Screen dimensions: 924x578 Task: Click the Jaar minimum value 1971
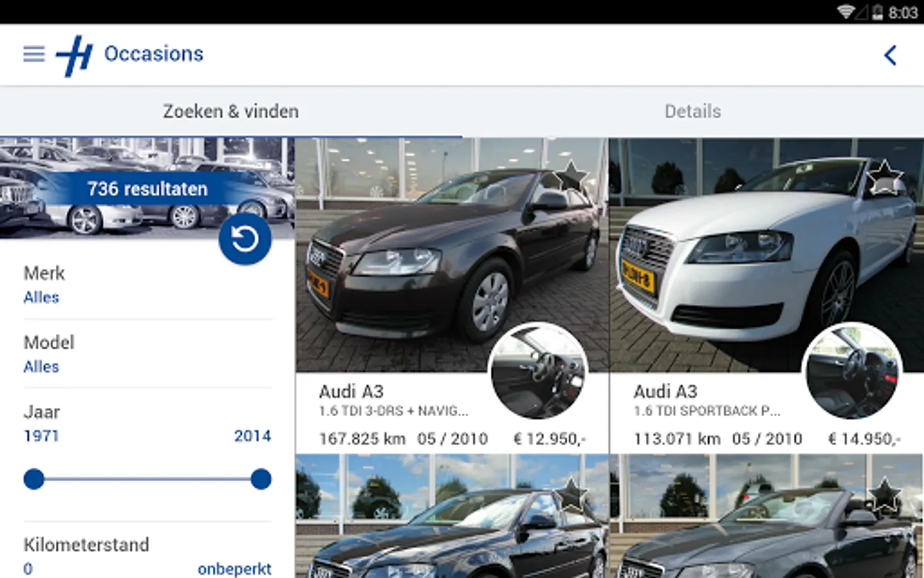(41, 436)
